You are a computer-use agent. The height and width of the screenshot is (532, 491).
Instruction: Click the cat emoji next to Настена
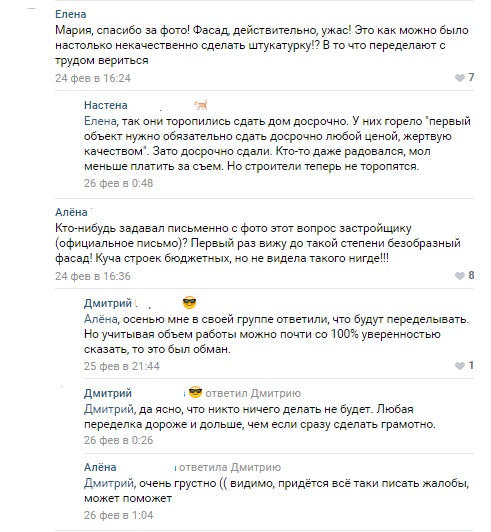[201, 105]
